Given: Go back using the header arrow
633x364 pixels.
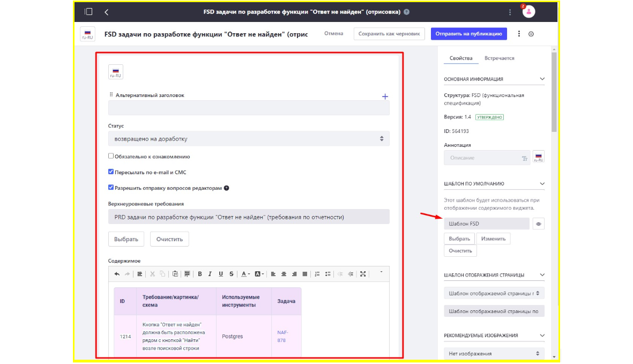Looking at the screenshot, I should (x=107, y=12).
